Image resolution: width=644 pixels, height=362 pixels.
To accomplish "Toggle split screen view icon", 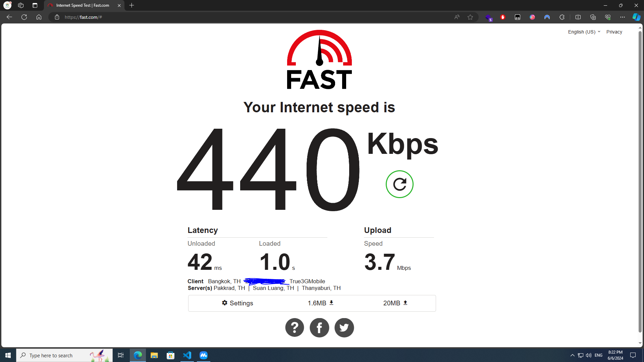I will pyautogui.click(x=578, y=17).
